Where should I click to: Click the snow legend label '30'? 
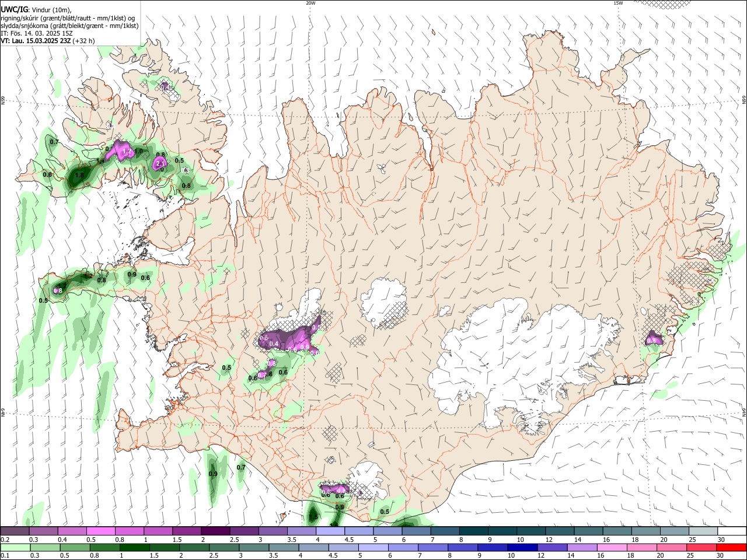pyautogui.click(x=721, y=540)
